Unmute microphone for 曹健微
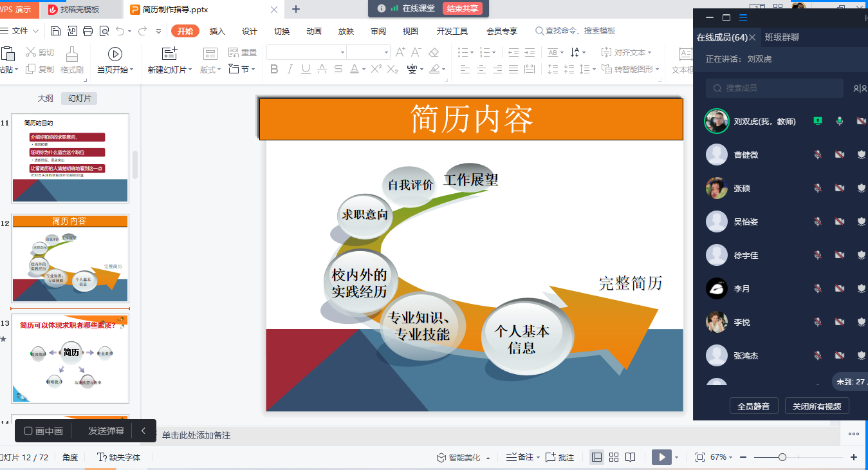The image size is (868, 470). point(818,155)
